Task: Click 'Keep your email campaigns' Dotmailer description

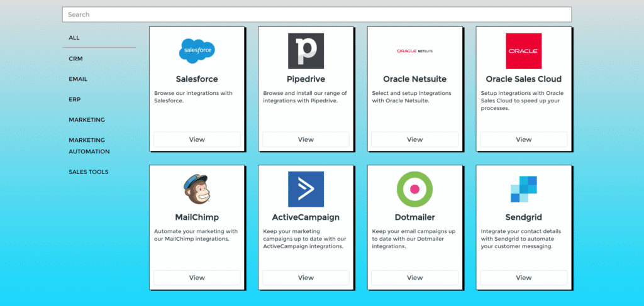Action: click(413, 239)
